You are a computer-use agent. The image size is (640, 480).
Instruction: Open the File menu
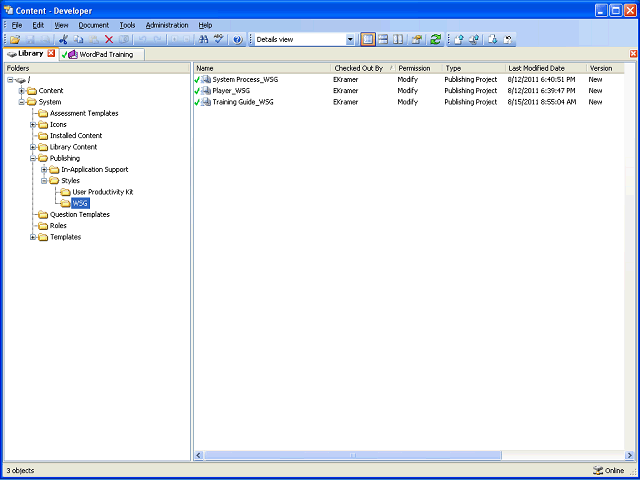coord(17,25)
